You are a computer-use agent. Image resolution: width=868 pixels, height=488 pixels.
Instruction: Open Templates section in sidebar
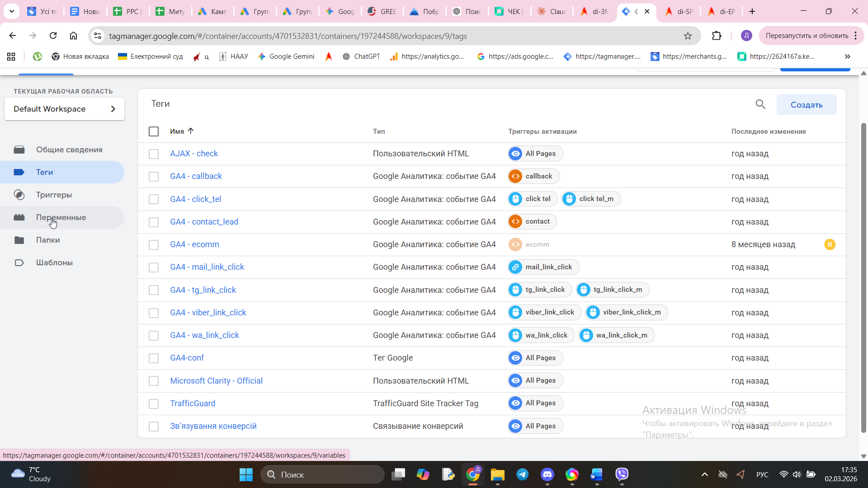point(54,263)
